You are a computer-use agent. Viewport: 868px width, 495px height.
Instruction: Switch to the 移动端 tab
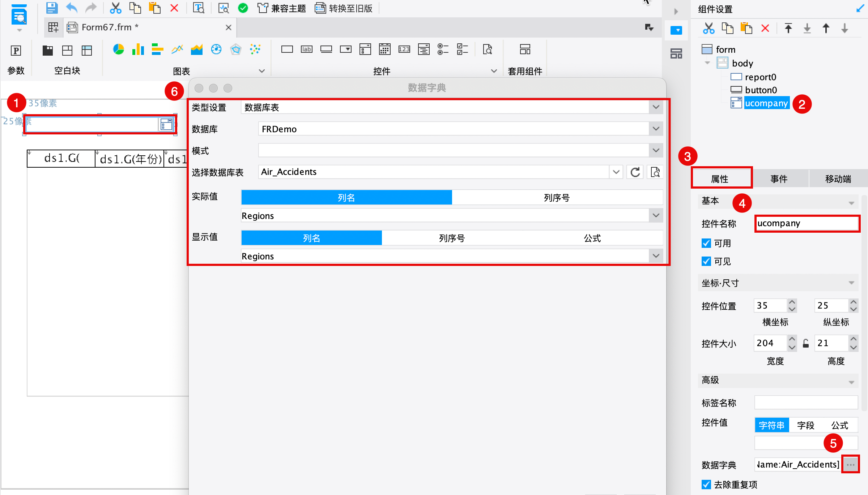(x=838, y=179)
